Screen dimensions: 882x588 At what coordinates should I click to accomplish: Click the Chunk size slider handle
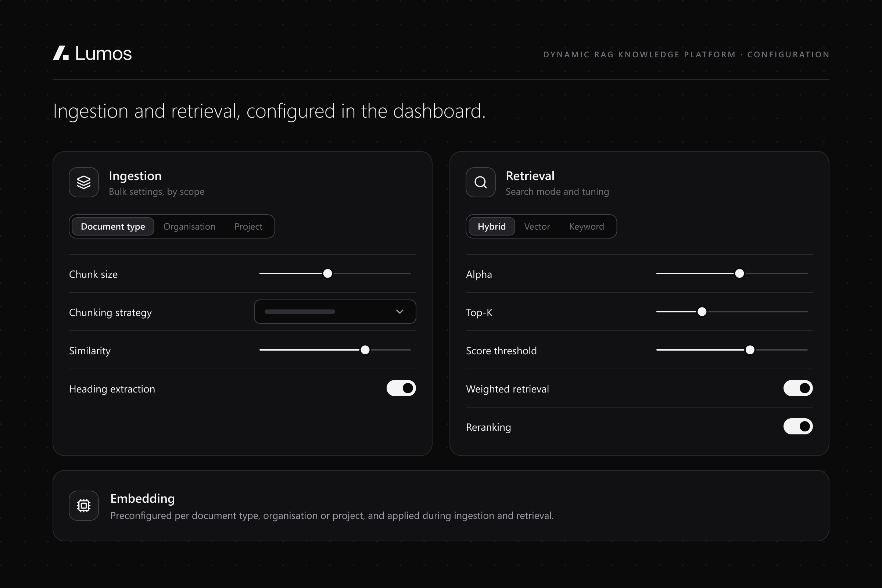point(327,273)
